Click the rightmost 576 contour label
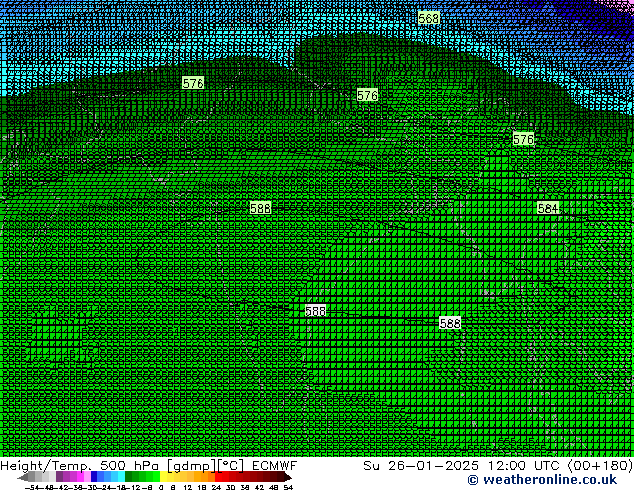634x490 pixels. (524, 139)
